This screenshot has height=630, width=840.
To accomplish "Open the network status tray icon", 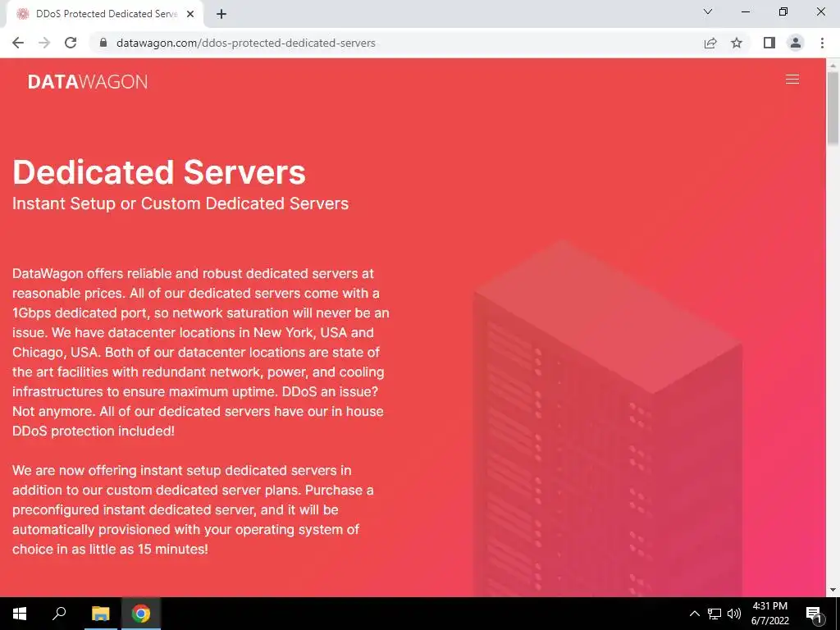I will 714,614.
